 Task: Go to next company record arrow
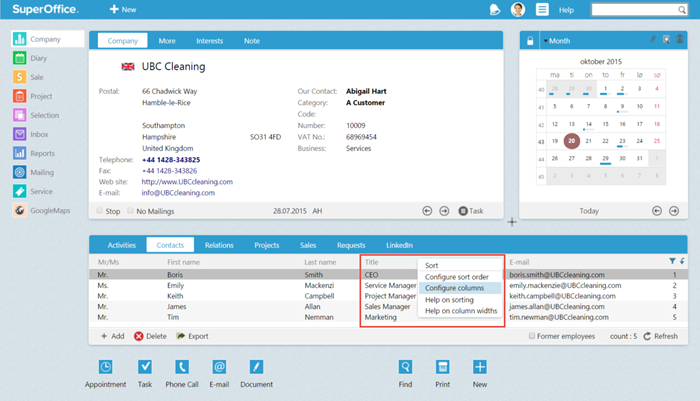[444, 211]
